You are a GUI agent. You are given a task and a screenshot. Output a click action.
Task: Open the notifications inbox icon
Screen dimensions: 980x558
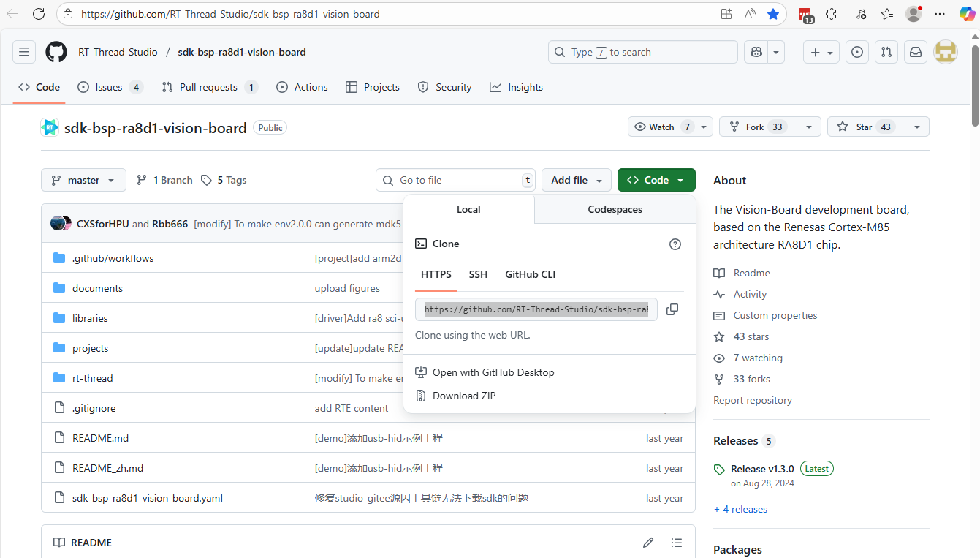(914, 52)
